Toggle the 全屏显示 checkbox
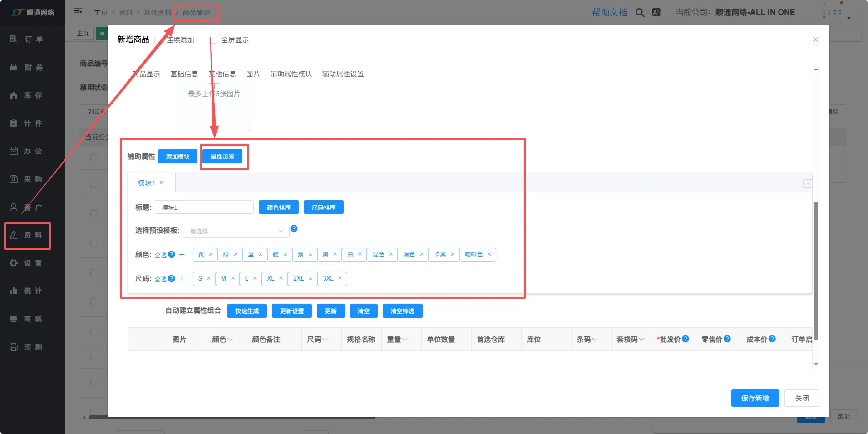This screenshot has height=434, width=868. point(212,40)
